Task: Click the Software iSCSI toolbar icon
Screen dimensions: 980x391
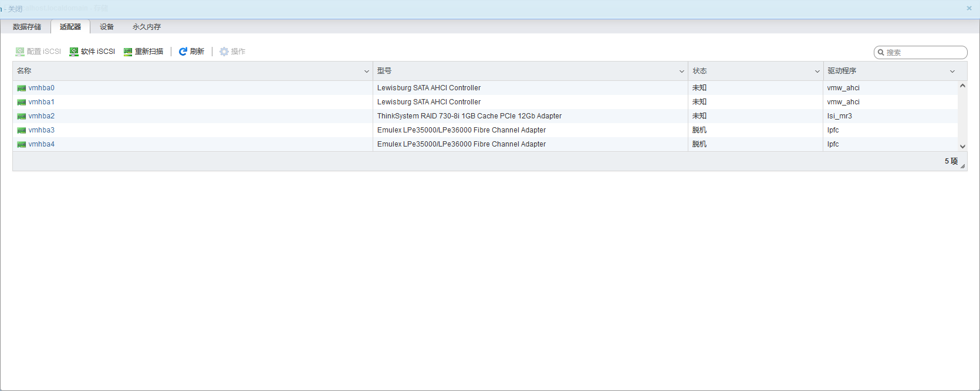Action: click(74, 52)
